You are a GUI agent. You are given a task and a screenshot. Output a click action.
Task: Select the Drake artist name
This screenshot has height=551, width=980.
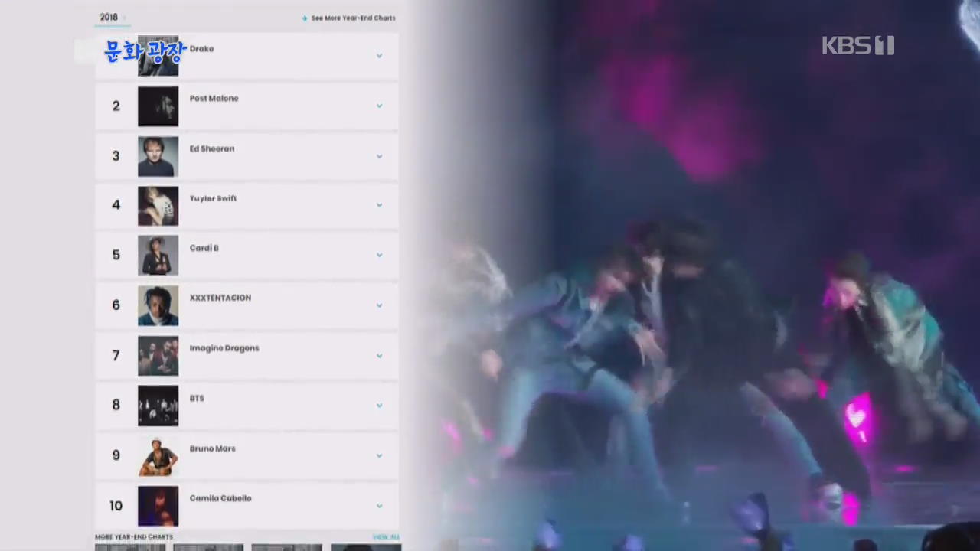click(201, 49)
